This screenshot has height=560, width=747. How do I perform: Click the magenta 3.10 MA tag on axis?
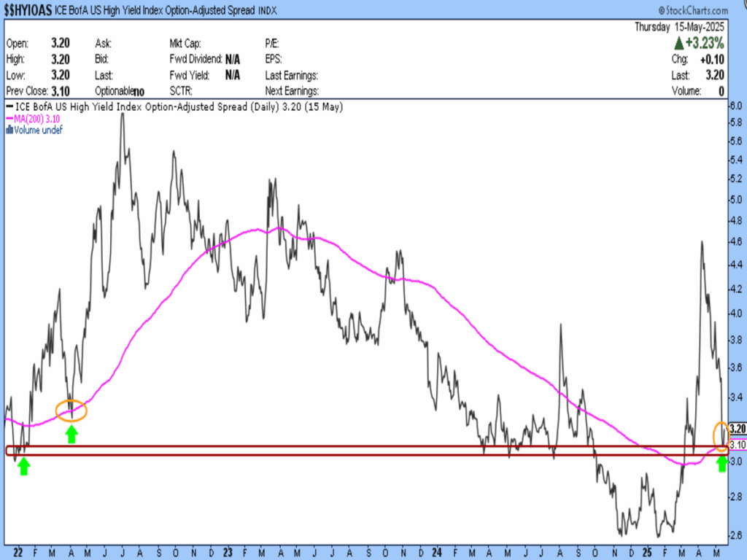coord(736,445)
